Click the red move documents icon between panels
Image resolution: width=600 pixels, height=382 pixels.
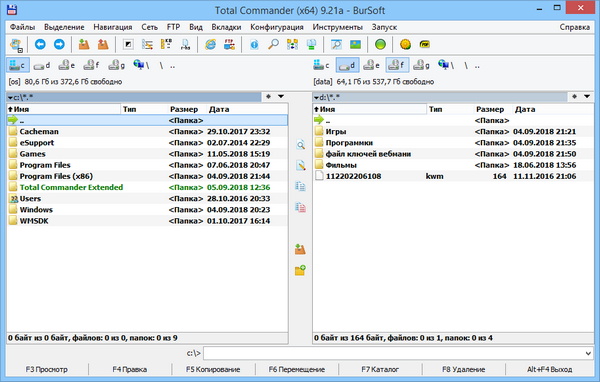(x=300, y=207)
